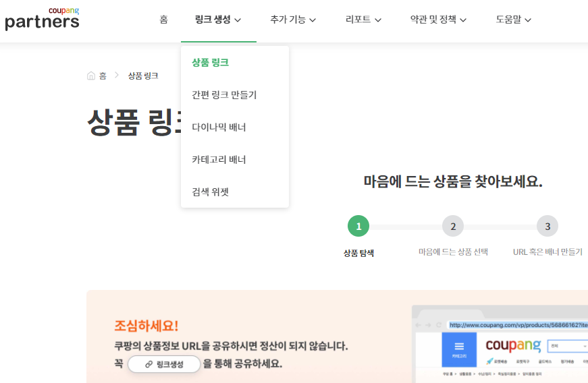Click the blue 카테고리 hamburger icon in the preview
The height and width of the screenshot is (383, 588).
pyautogui.click(x=459, y=349)
